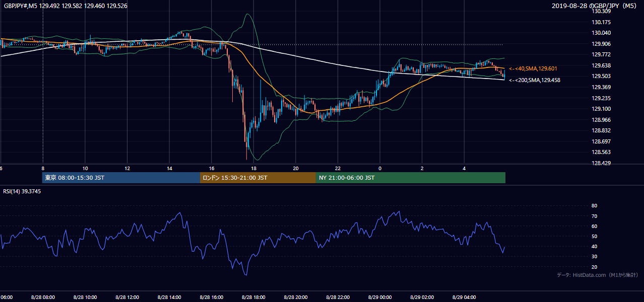Click the 8/28 18:00 bottom date label

tap(254, 297)
